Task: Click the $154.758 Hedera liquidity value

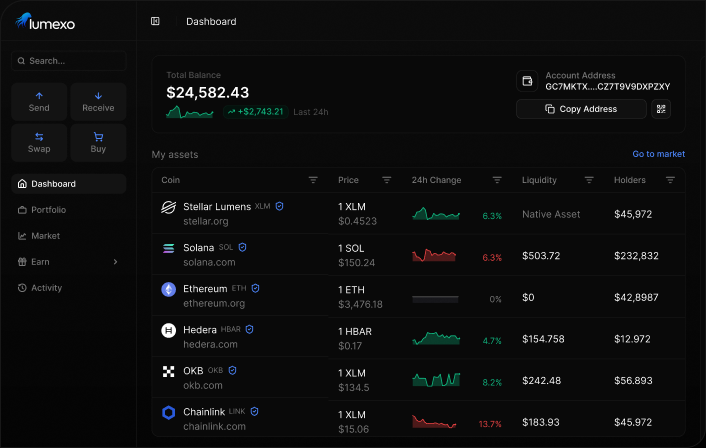Action: 543,339
